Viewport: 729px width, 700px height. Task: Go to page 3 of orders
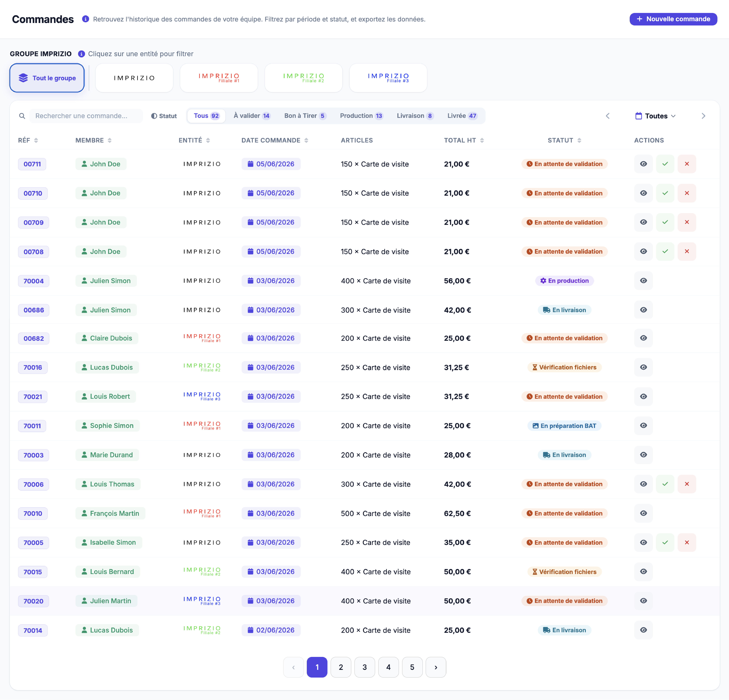point(364,667)
